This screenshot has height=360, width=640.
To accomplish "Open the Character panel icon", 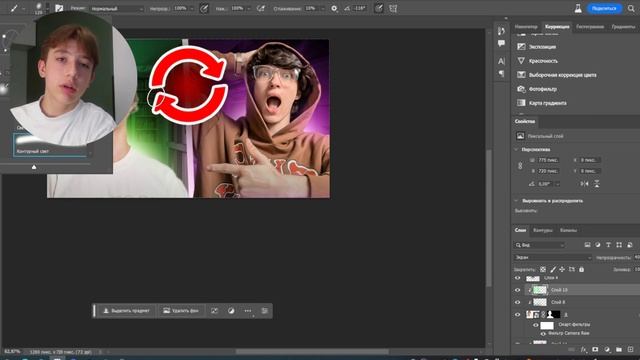I will tap(501, 61).
